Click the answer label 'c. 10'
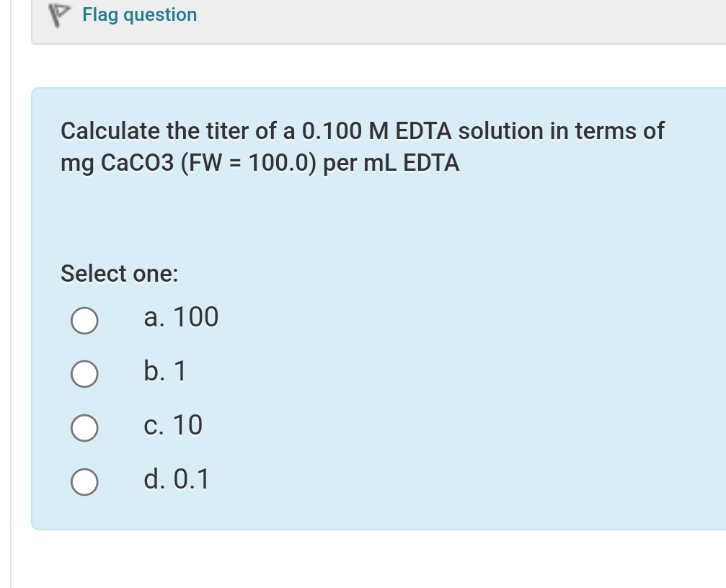726x588 pixels. tap(173, 425)
